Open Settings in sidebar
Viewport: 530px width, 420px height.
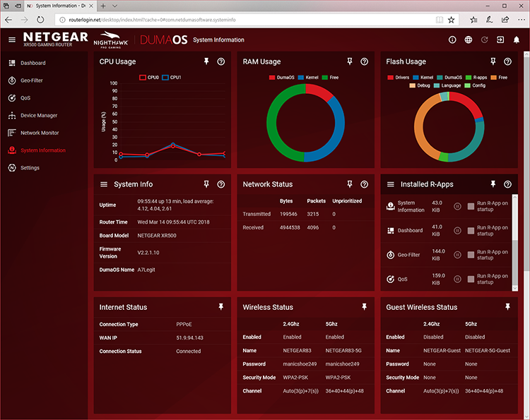click(24, 168)
